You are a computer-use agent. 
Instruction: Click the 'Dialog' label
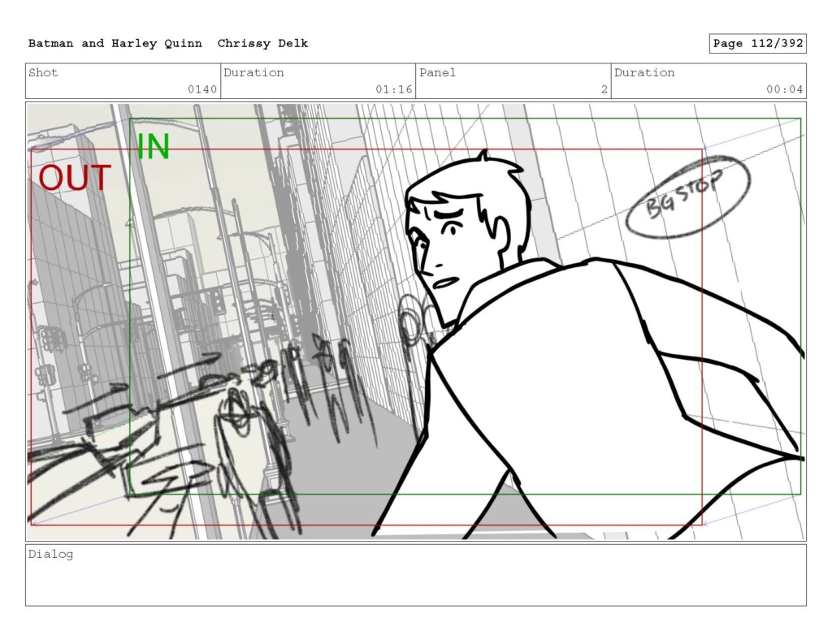tap(50, 555)
